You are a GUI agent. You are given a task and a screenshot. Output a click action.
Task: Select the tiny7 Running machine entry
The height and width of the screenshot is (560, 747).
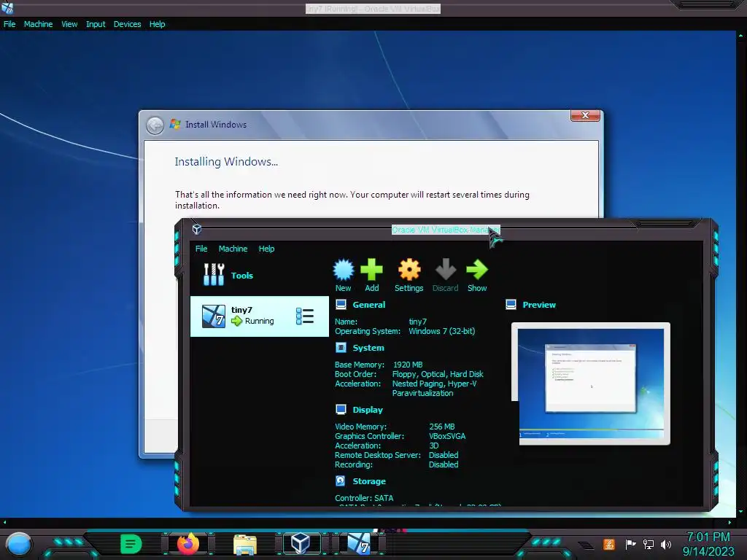point(260,316)
